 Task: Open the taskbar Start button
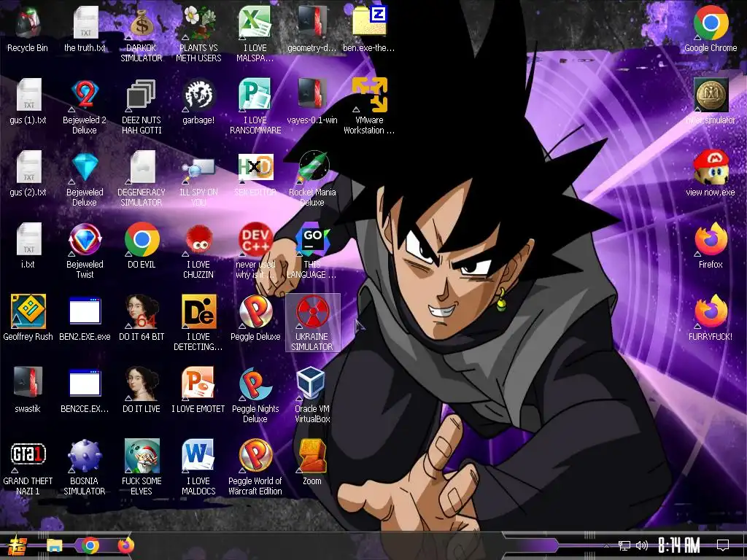coord(18,545)
